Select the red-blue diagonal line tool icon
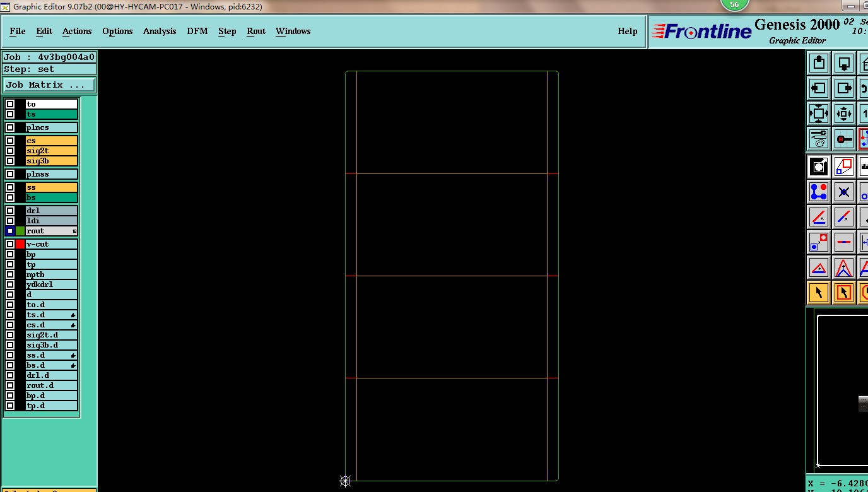The image size is (868, 492). 844,217
